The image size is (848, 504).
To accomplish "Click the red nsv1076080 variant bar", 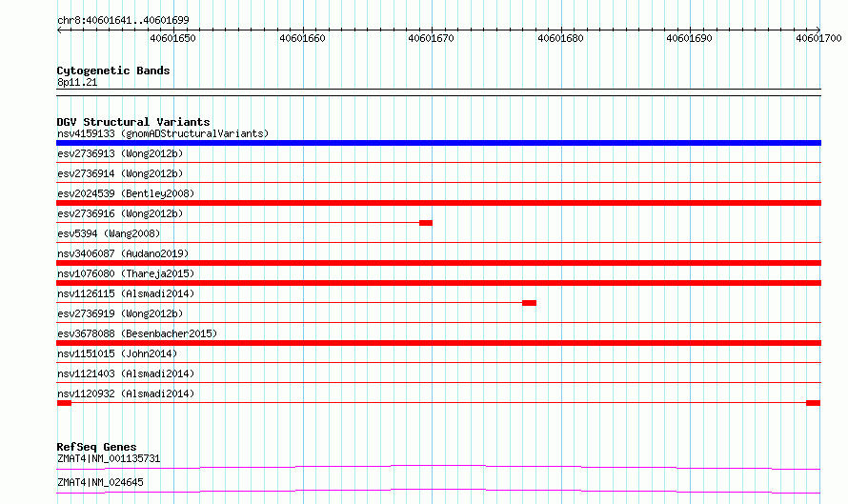I will click(438, 283).
